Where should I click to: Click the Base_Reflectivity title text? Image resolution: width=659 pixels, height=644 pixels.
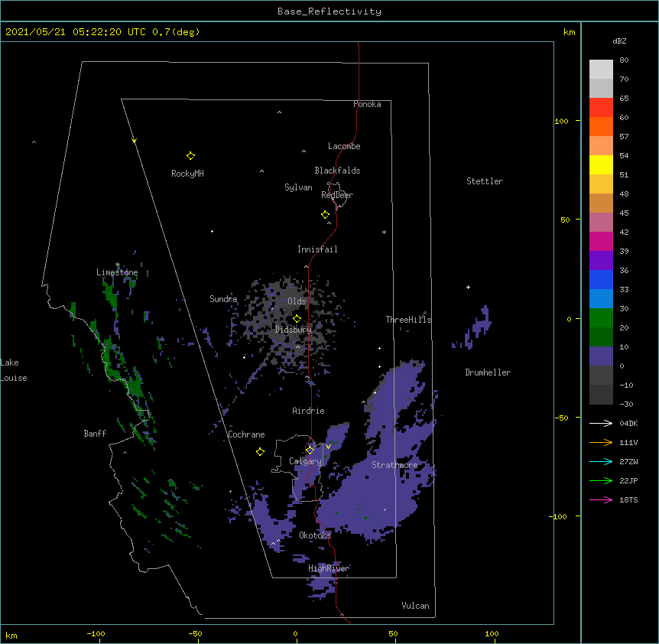click(329, 11)
